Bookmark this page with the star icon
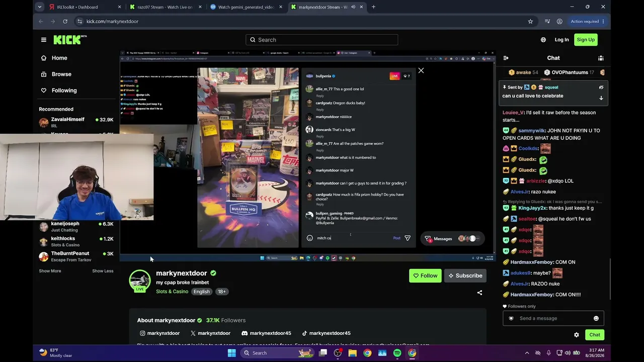The width and height of the screenshot is (644, 362). point(530,22)
